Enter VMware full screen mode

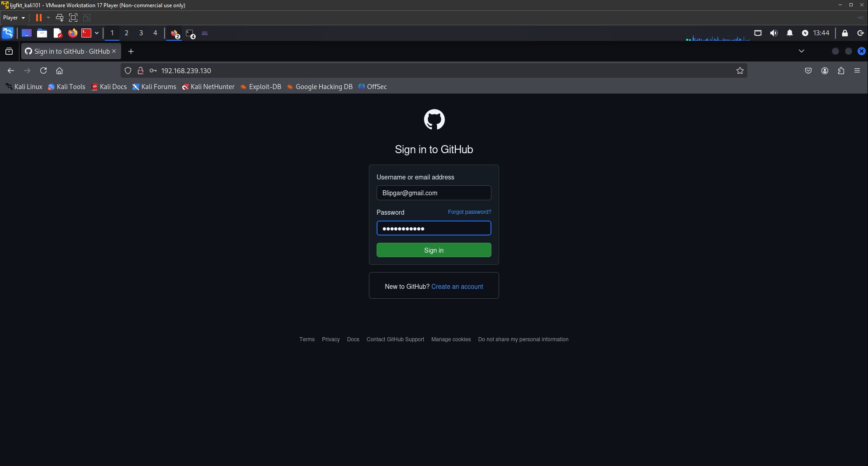click(73, 18)
